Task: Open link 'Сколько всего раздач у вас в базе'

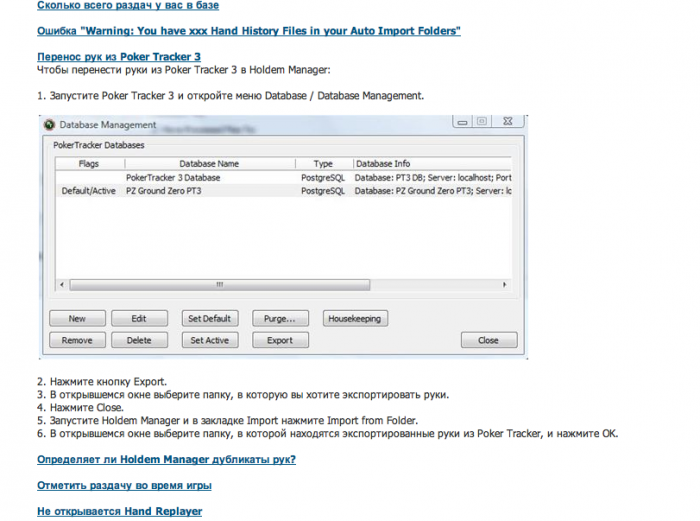Action: pyautogui.click(x=128, y=5)
